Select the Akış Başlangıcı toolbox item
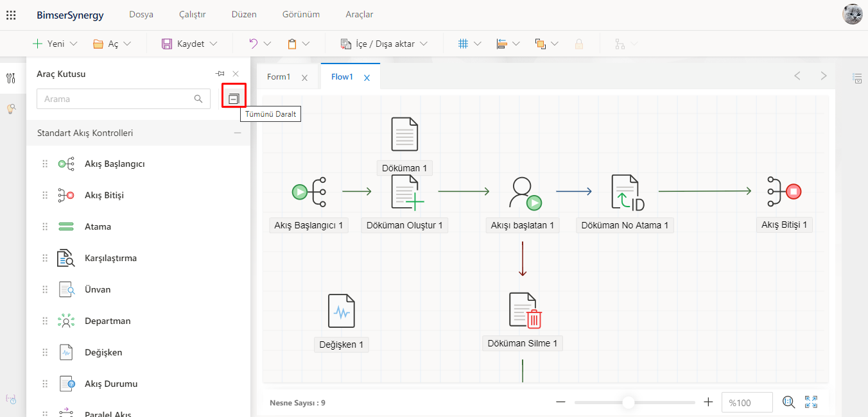This screenshot has width=868, height=417. tap(114, 164)
